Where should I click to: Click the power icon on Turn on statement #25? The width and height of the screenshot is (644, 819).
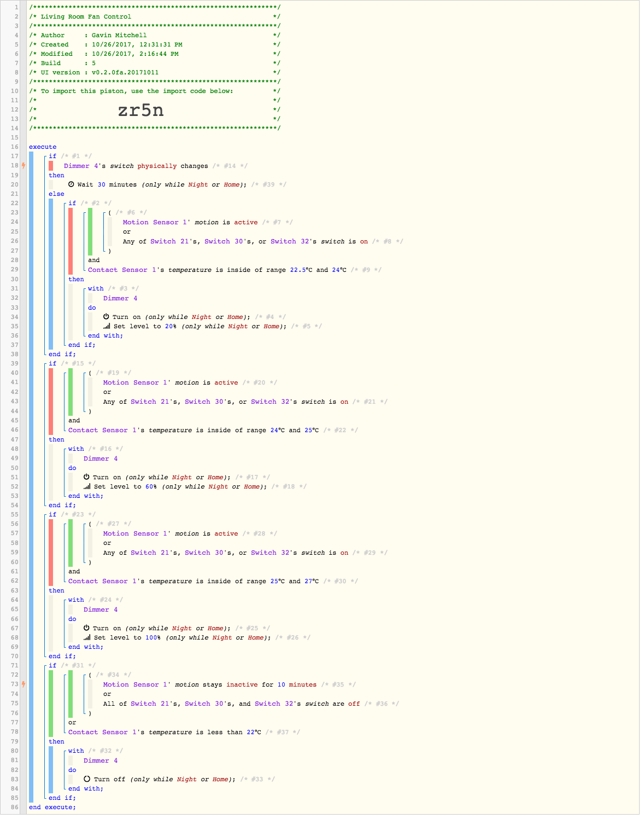click(x=86, y=628)
